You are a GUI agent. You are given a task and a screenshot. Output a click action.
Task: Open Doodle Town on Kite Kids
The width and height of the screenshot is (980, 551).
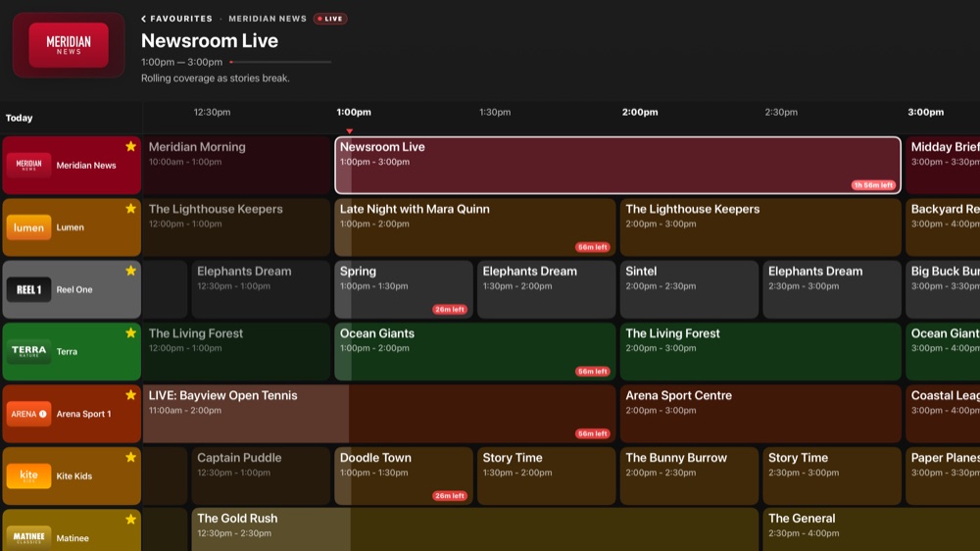(404, 476)
